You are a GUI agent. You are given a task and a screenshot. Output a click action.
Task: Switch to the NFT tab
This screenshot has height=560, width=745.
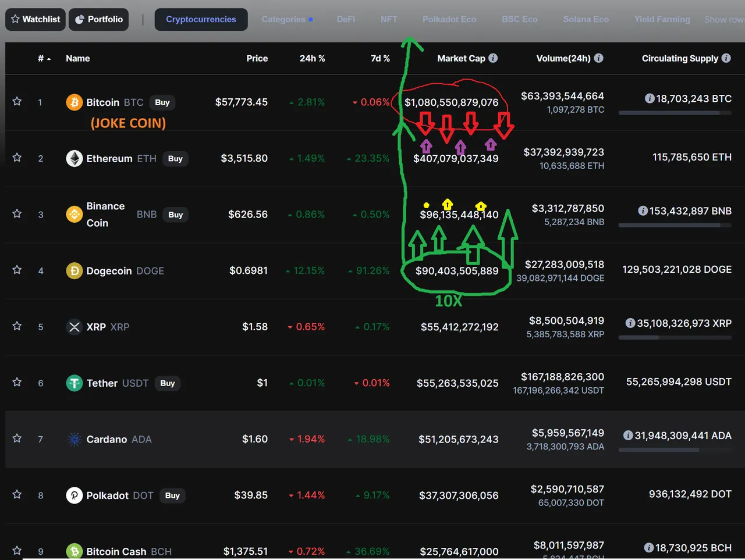(x=389, y=19)
